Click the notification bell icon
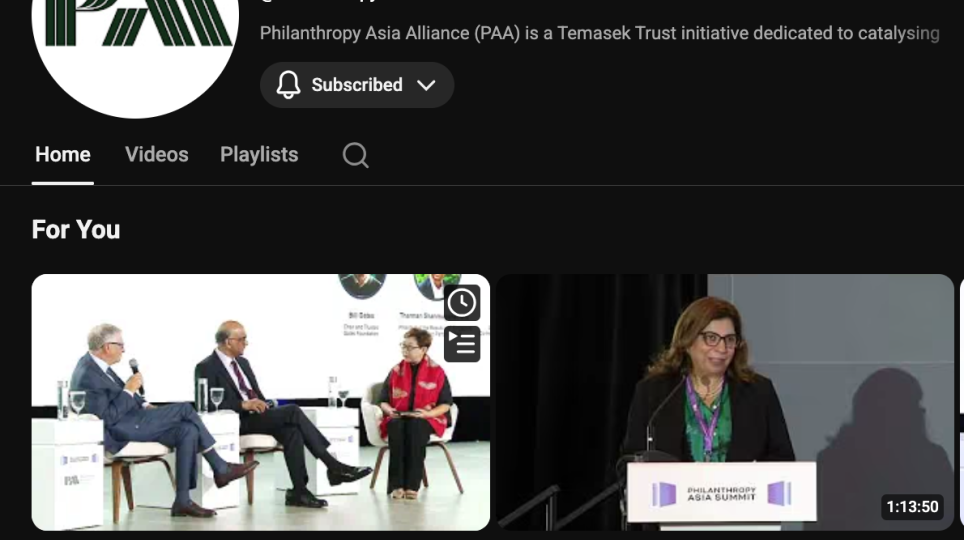 pos(288,85)
